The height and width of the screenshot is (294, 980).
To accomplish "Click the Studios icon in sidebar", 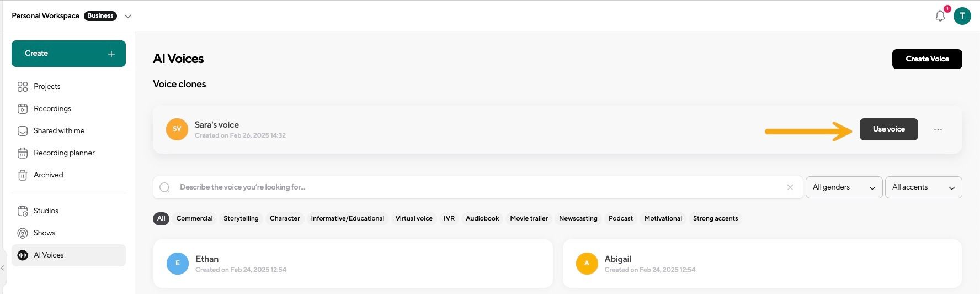I will 23,211.
